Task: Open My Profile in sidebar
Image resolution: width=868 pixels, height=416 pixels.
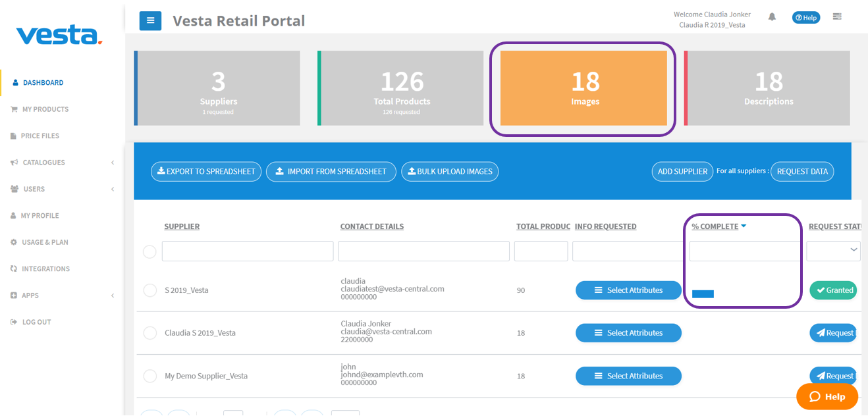Action: pos(40,216)
